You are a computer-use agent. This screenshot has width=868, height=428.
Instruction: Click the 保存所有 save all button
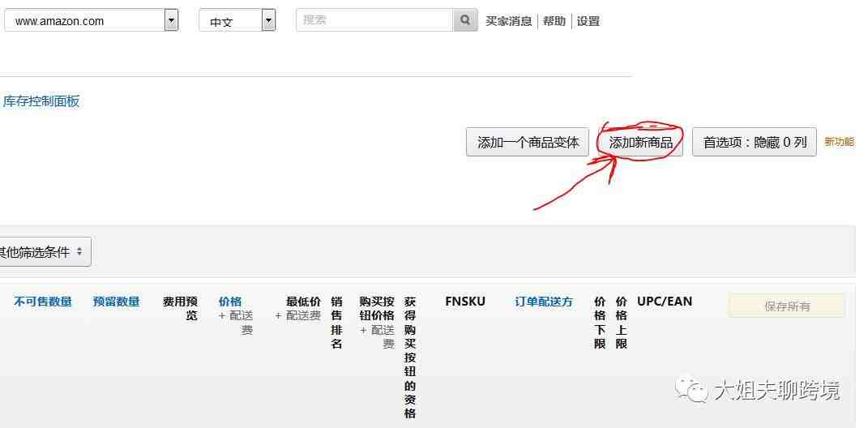coord(787,306)
